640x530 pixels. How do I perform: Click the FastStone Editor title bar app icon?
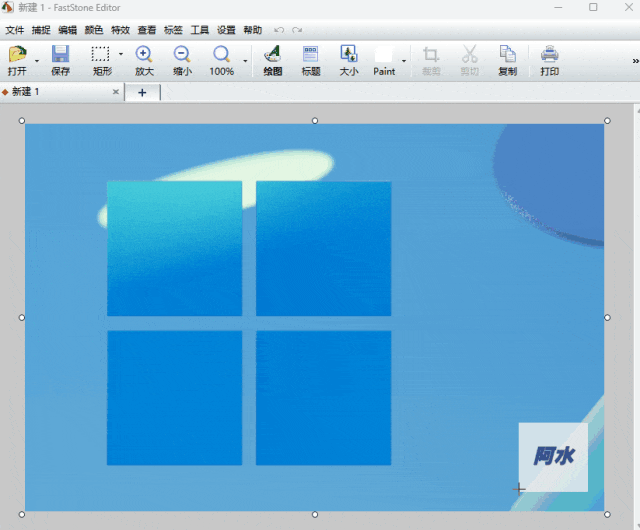[x=7, y=7]
